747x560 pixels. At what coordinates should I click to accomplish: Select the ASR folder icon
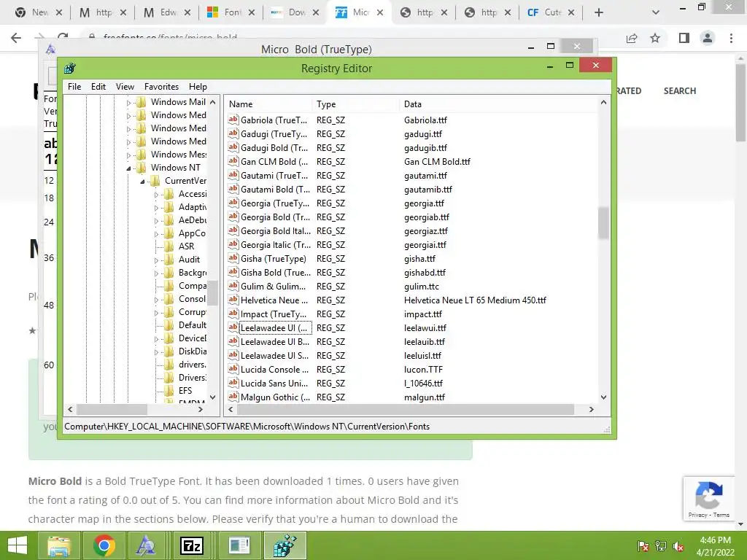click(169, 246)
